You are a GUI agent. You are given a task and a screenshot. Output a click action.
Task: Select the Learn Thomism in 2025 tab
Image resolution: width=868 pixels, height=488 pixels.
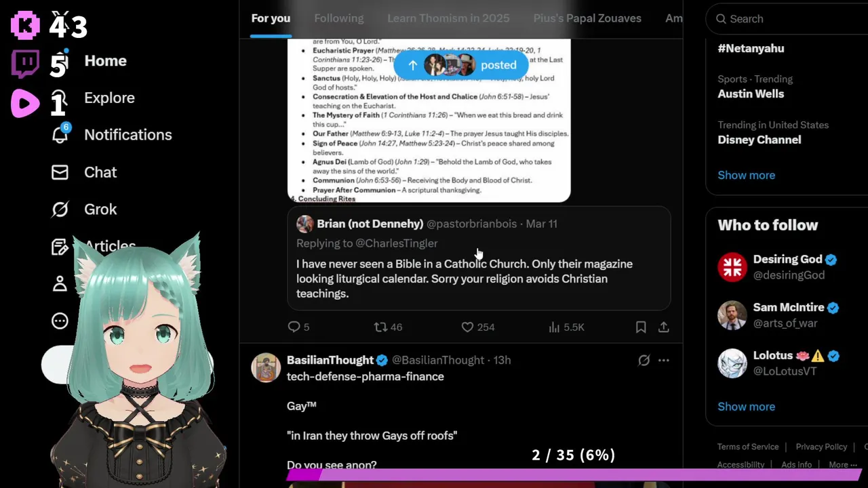pyautogui.click(x=448, y=18)
